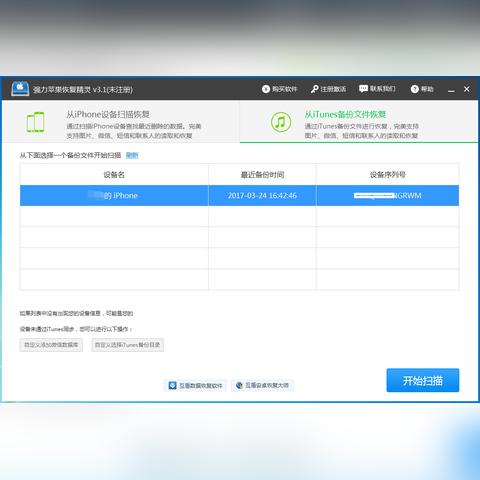Click the 最近备份时间 column header
The height and width of the screenshot is (480, 480).
coord(262,174)
